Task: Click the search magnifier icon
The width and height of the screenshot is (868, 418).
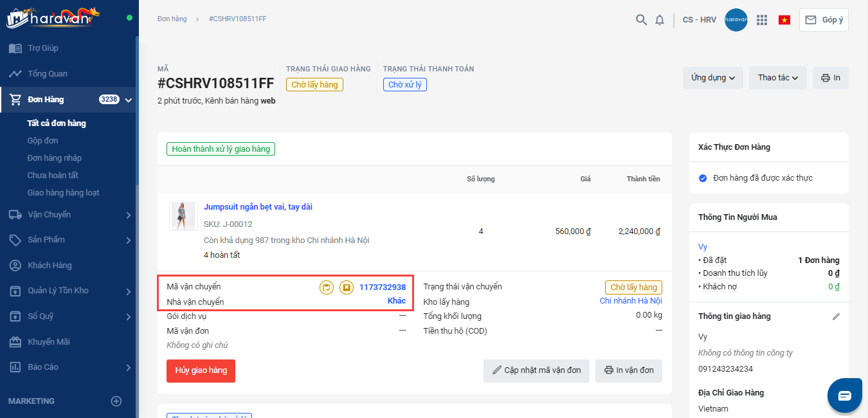Action: (641, 20)
